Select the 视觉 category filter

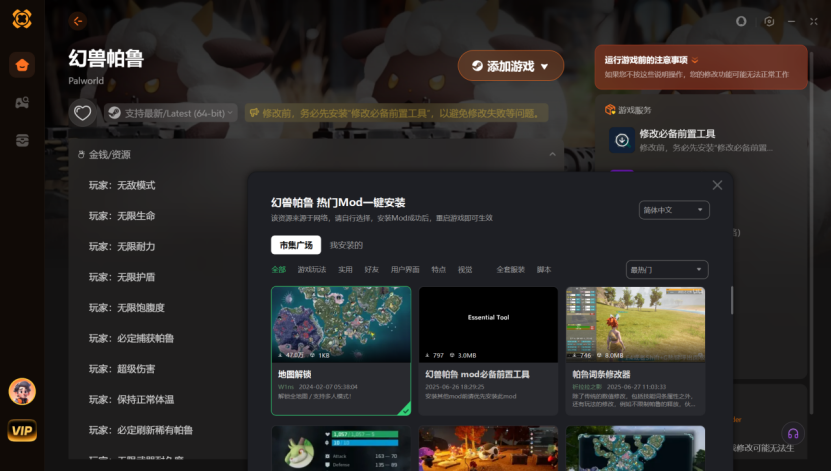coord(465,270)
